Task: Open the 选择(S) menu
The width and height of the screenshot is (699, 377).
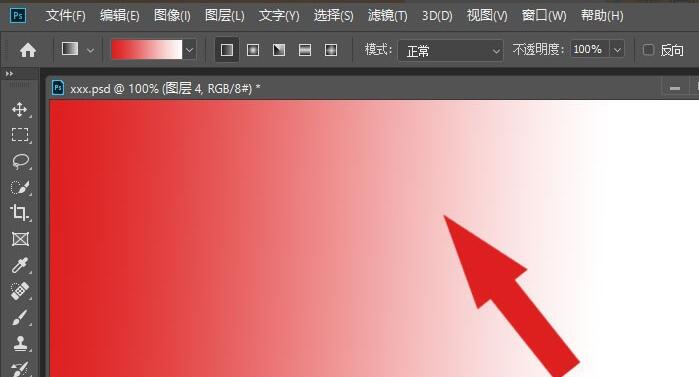Action: tap(333, 16)
